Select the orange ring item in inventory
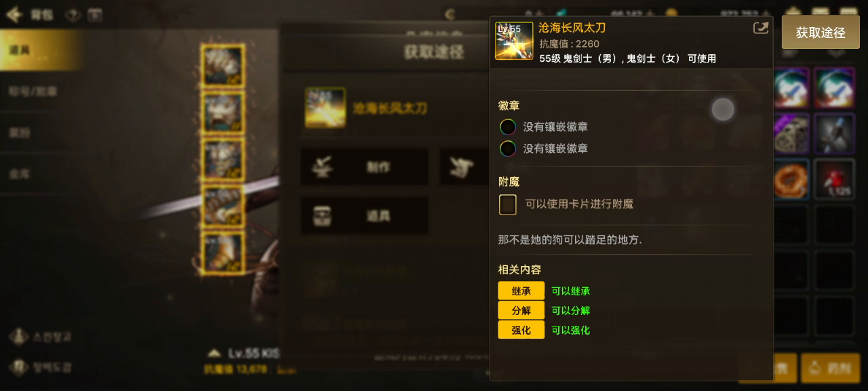The height and width of the screenshot is (391, 868). (791, 180)
